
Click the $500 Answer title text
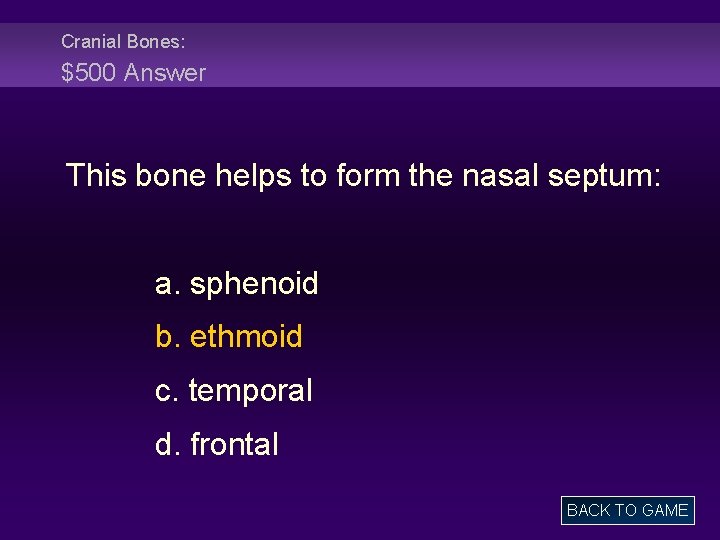pyautogui.click(x=134, y=73)
